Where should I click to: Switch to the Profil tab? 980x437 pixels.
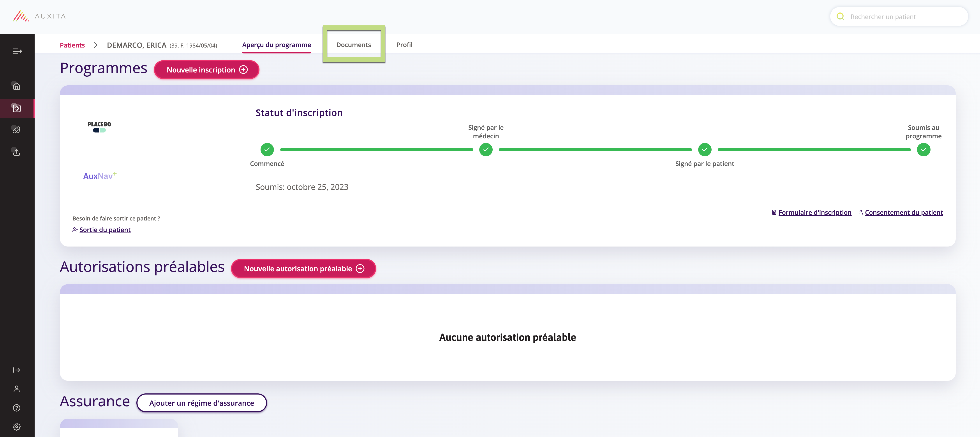coord(404,45)
